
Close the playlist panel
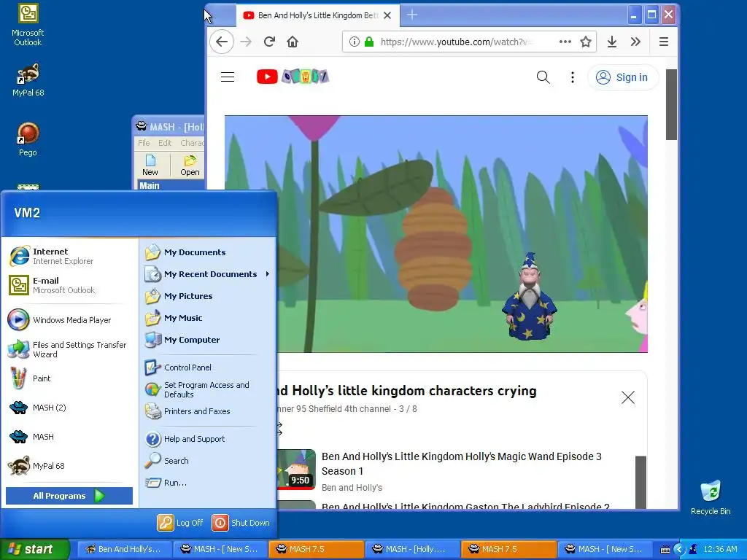coord(628,397)
